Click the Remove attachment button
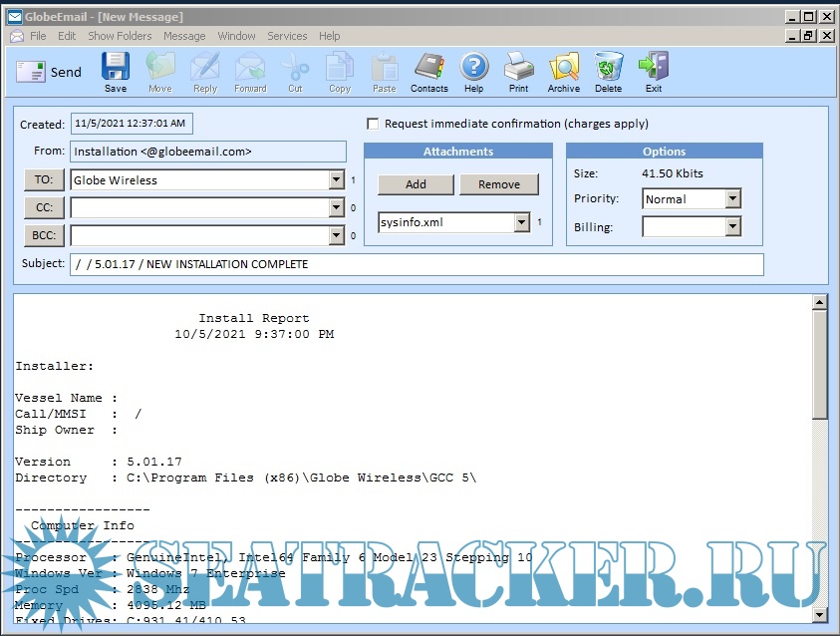 click(x=498, y=184)
